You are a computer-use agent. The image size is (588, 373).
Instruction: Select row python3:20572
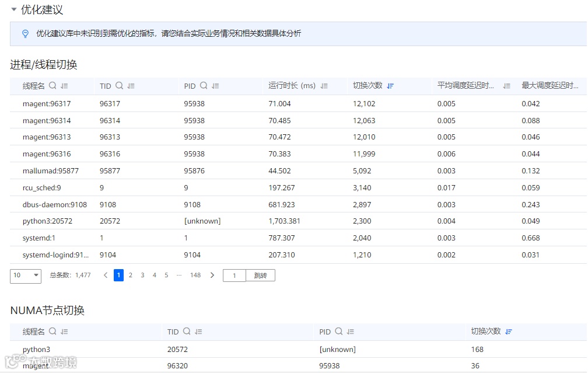298,221
